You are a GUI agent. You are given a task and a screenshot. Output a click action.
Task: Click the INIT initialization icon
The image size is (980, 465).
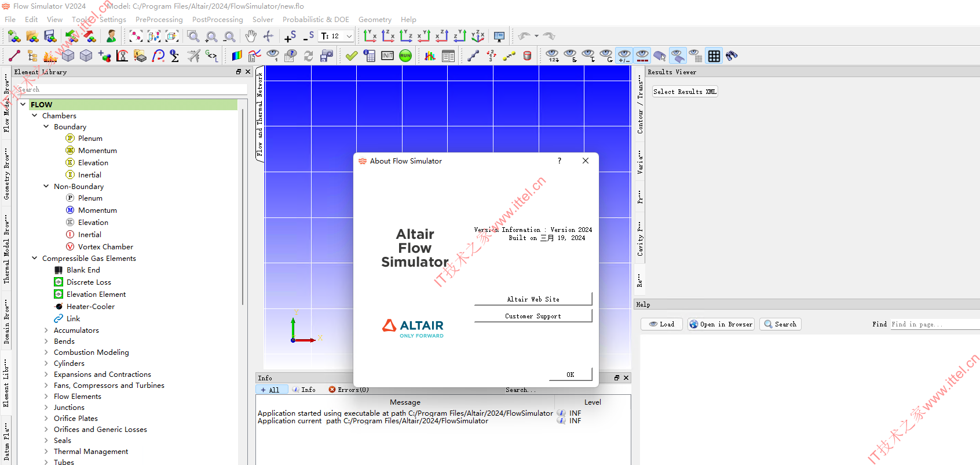(x=387, y=56)
